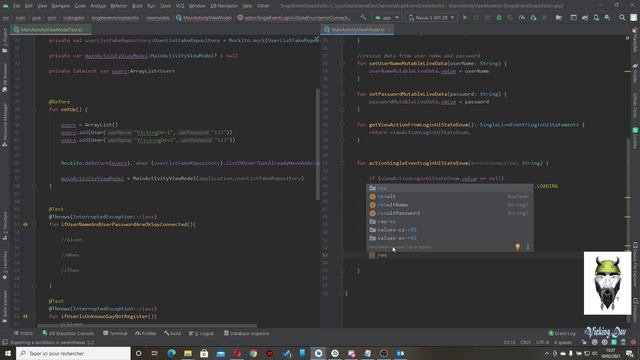This screenshot has width=640, height=360.
Task: Open the TODO tool window
Action: click(x=23, y=333)
